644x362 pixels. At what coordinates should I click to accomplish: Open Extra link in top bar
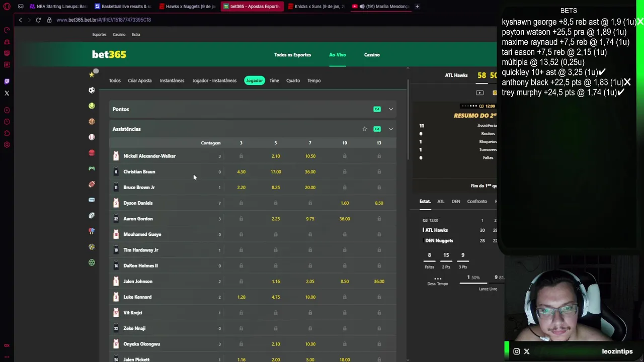click(136, 34)
